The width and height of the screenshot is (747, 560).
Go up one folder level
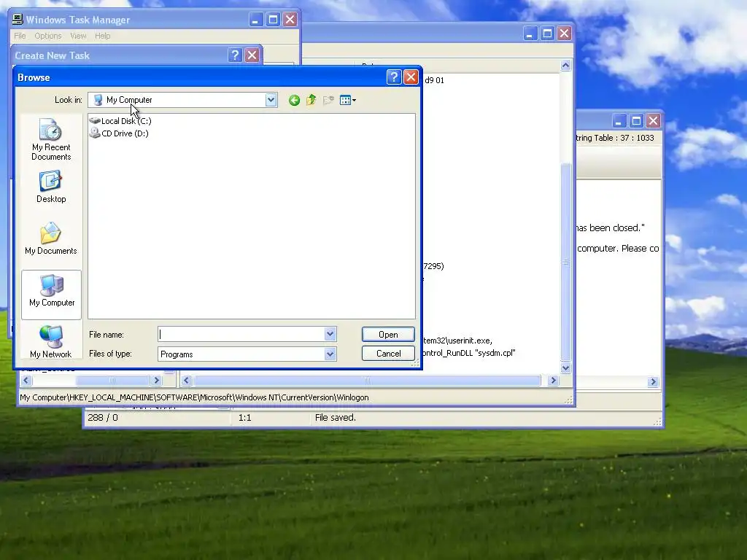pos(311,100)
